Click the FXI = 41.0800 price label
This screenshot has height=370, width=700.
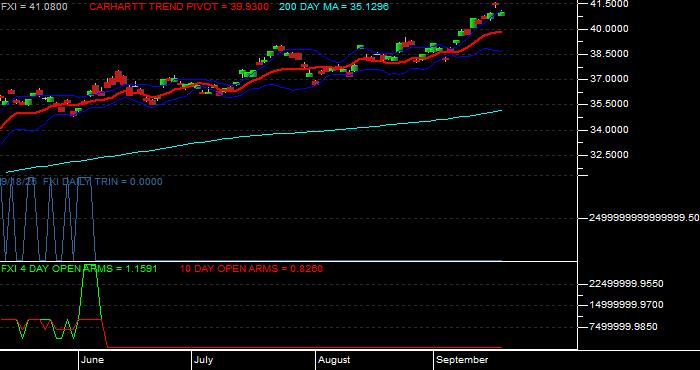point(34,7)
